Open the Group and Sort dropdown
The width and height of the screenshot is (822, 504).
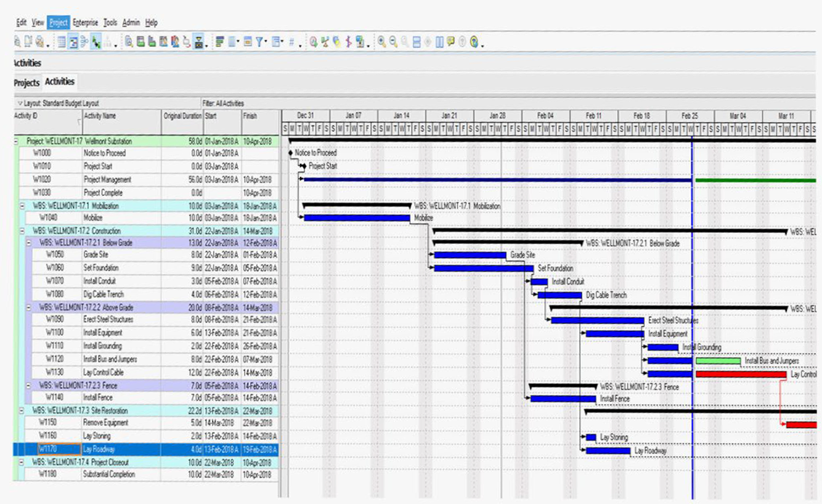(x=278, y=43)
